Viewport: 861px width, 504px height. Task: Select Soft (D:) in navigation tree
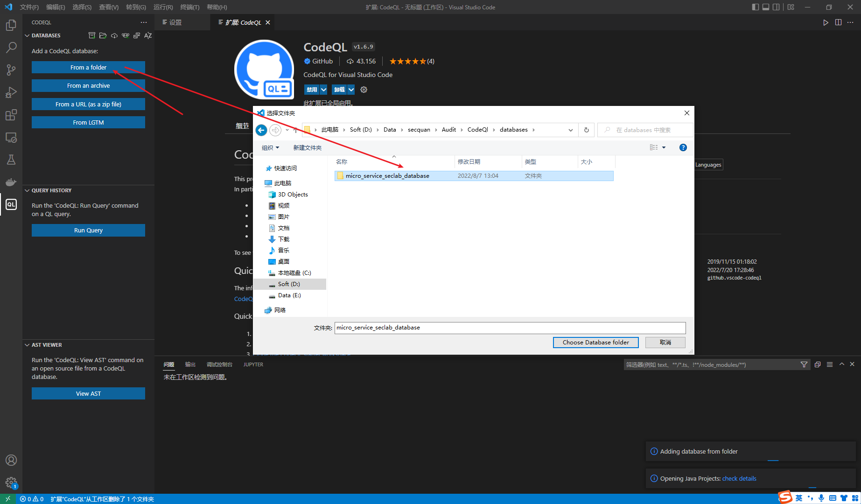289,284
